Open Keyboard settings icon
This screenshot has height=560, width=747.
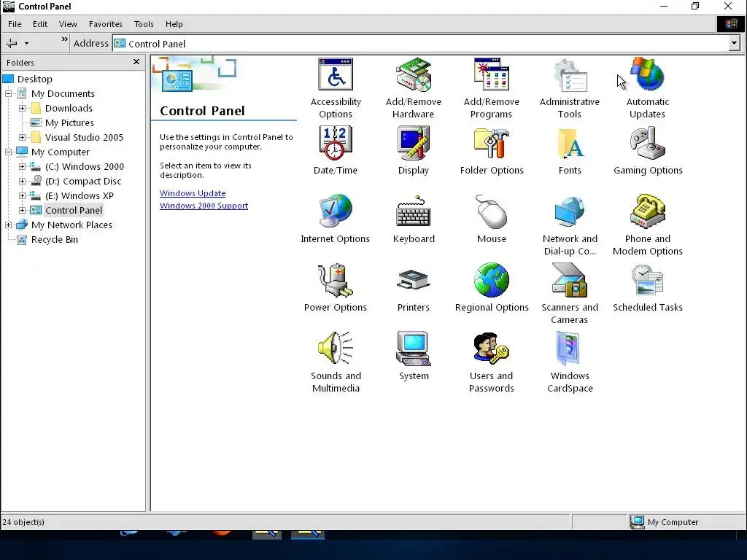(414, 211)
